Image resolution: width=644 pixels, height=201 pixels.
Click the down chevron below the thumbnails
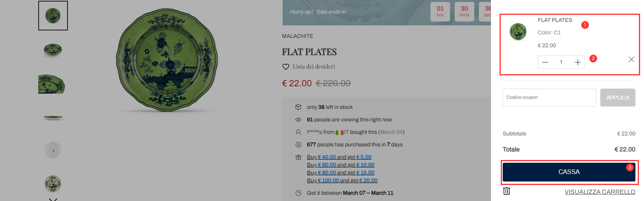point(53,199)
